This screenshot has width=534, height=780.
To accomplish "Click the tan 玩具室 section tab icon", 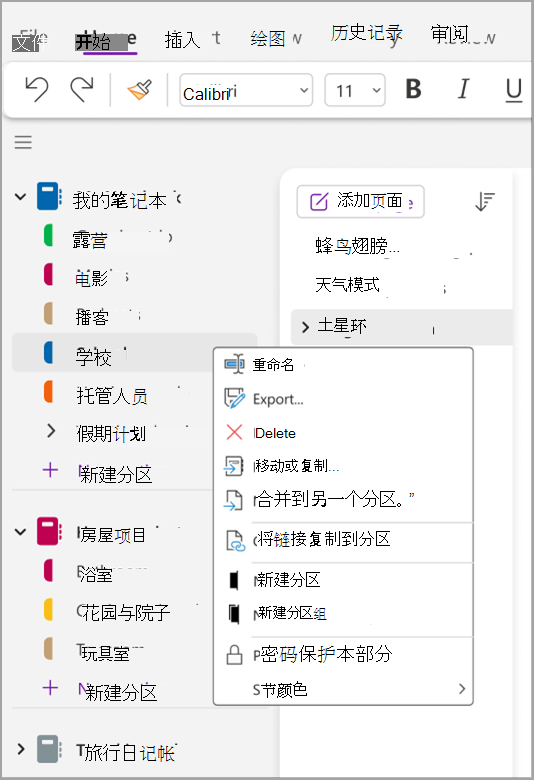I will point(48,648).
